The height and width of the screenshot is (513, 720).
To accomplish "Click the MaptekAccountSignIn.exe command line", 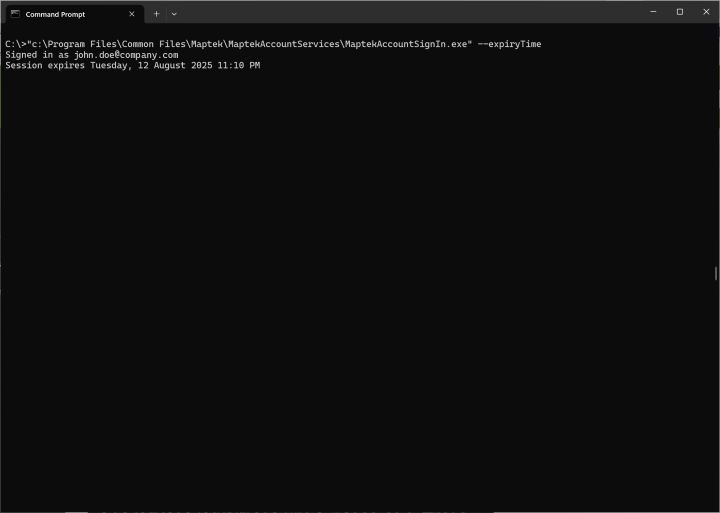I will [273, 44].
